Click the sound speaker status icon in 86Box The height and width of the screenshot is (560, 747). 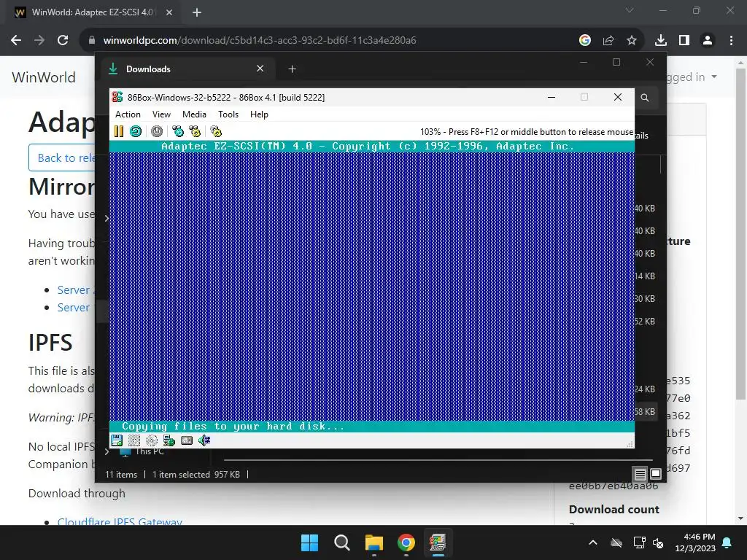[x=204, y=440]
